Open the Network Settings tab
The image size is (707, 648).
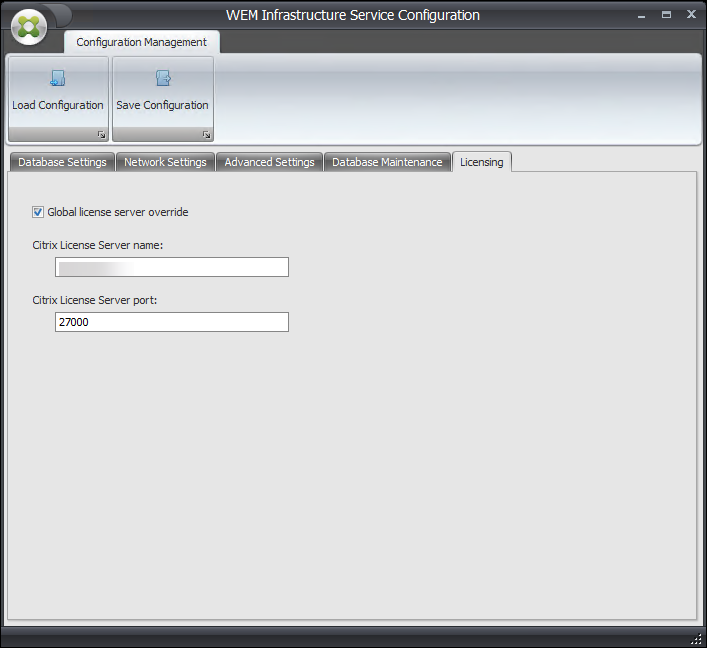pos(165,162)
